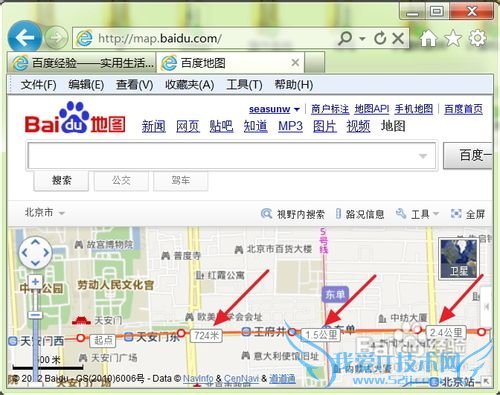Click the 2.4公里 distance label
500x395 pixels.
446,332
